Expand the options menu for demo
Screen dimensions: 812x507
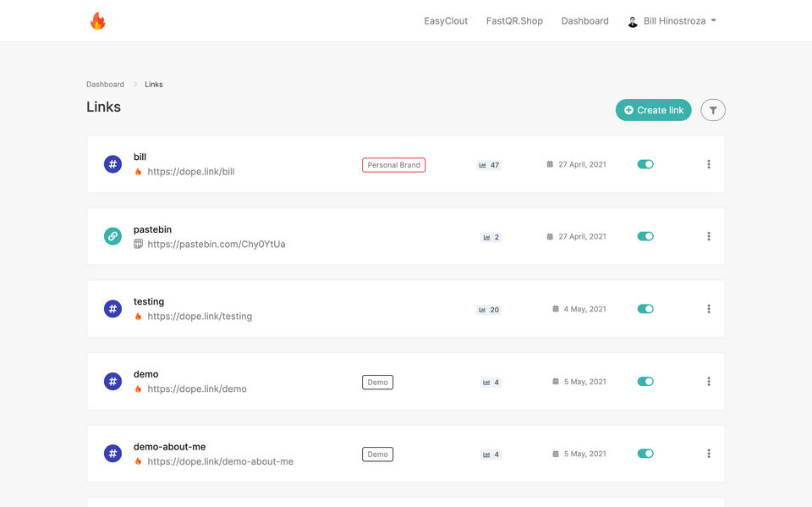click(709, 382)
